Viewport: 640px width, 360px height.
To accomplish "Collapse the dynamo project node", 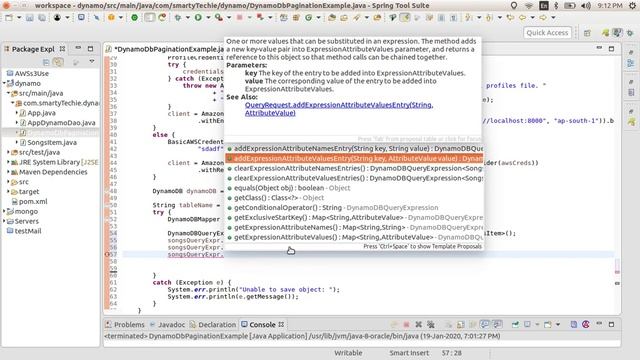I will tap(4, 83).
